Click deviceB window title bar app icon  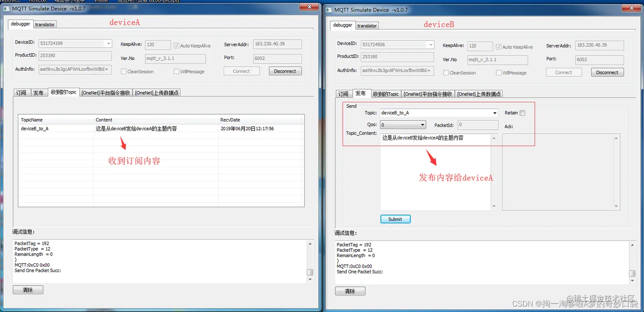point(329,9)
